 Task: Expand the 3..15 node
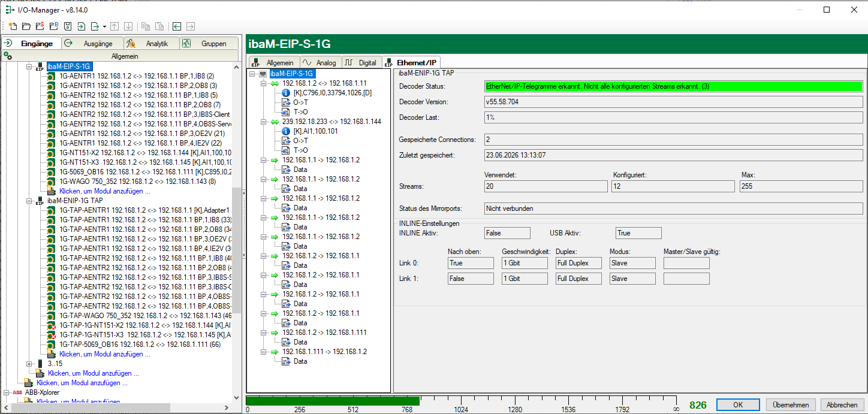click(29, 364)
